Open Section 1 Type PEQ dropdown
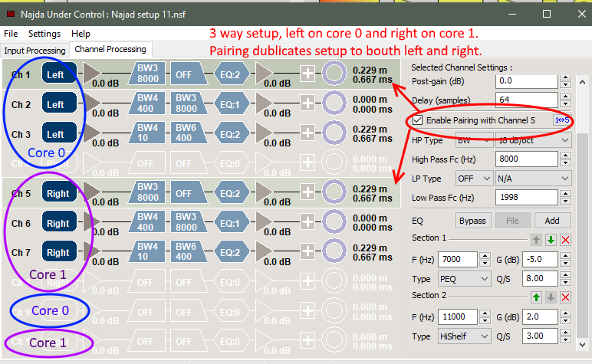Screen dimensions: 592x364 465,279
